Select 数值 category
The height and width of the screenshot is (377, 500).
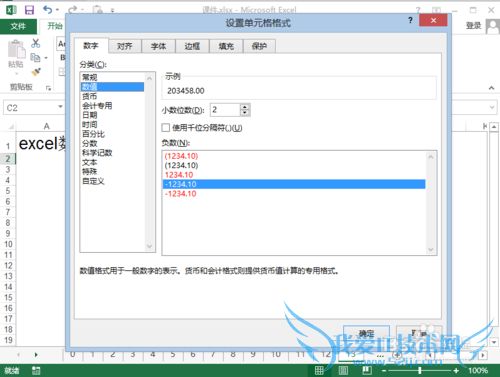(x=112, y=87)
